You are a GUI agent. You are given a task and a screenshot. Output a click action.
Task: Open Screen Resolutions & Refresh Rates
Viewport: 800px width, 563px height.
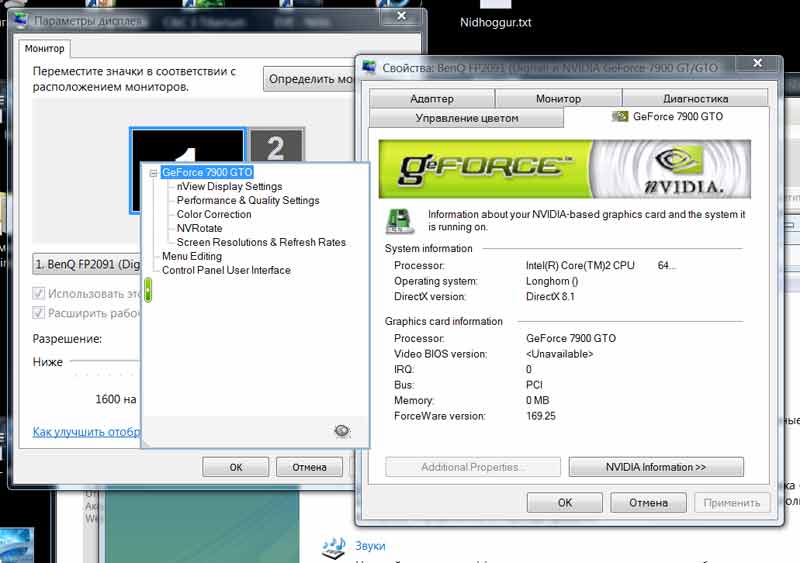coord(261,242)
